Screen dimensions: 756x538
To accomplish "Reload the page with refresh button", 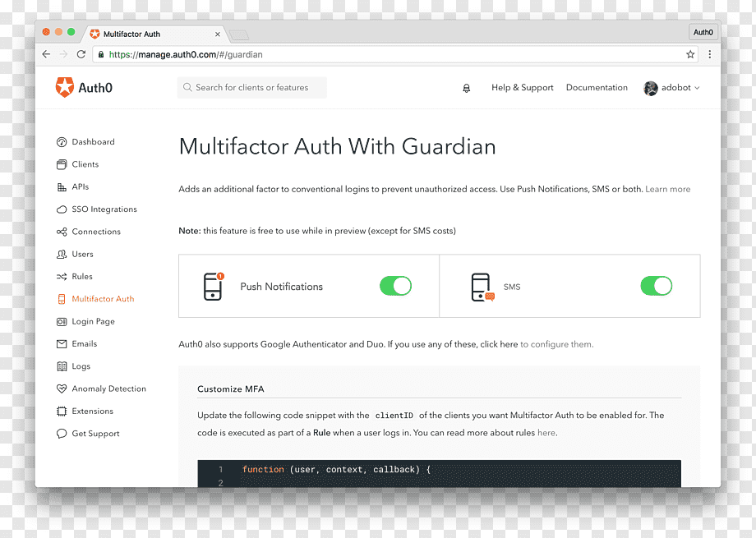I will point(81,54).
